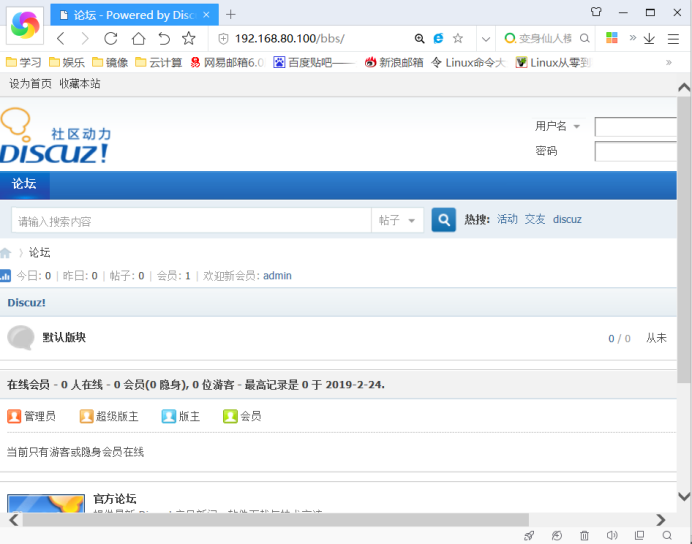Click the vertical scrollbar down arrow

[x=684, y=496]
